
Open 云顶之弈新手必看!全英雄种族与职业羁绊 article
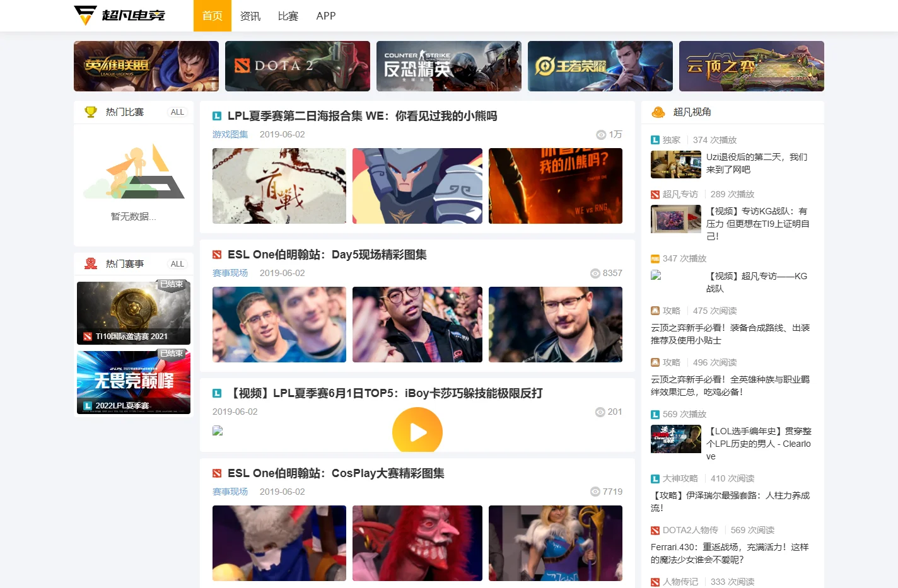[x=730, y=386]
